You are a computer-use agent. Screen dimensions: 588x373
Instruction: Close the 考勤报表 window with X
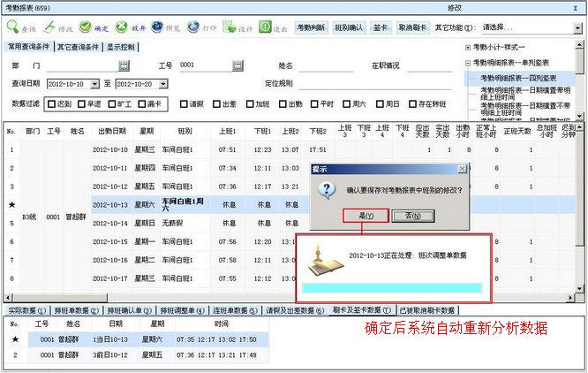point(576,8)
